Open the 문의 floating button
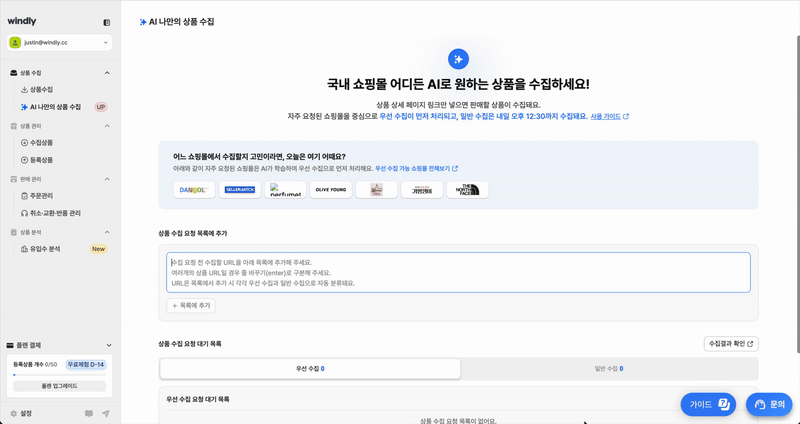This screenshot has height=424, width=800. (x=769, y=405)
